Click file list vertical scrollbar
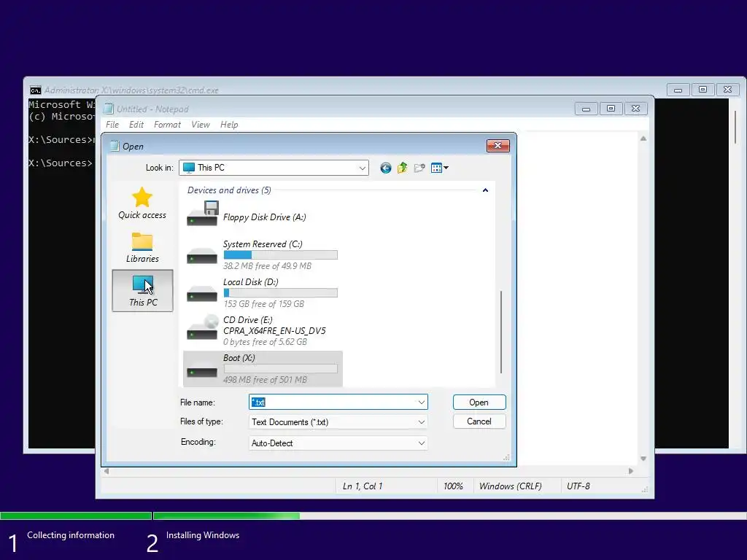 coord(501,332)
